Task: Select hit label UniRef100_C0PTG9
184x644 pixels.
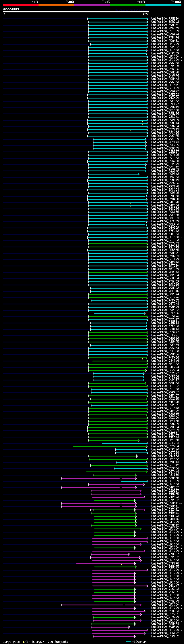Action: tap(165, 120)
